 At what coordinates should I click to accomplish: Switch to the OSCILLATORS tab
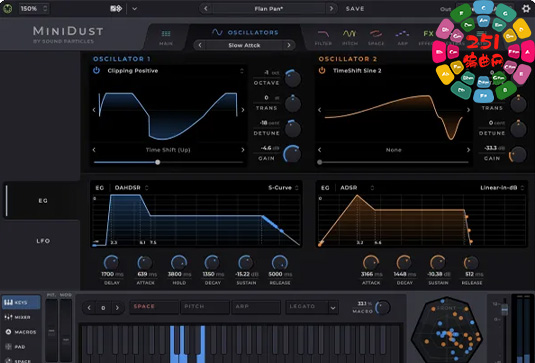tap(245, 32)
